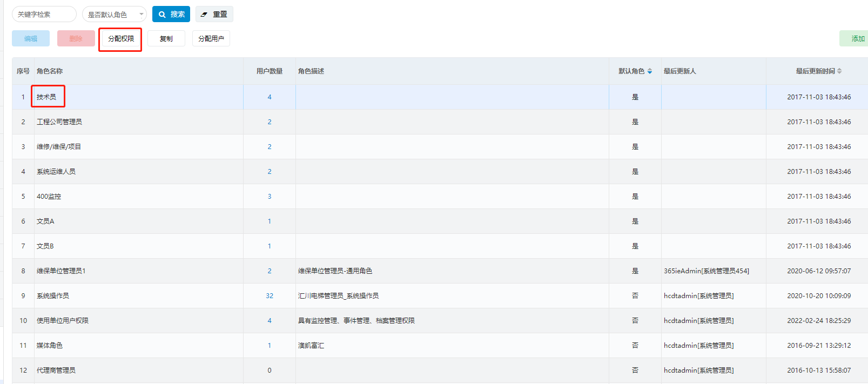This screenshot has height=384, width=868.
Task: Click updater 365ieAdmin[系统管理员454]
Action: [706, 271]
